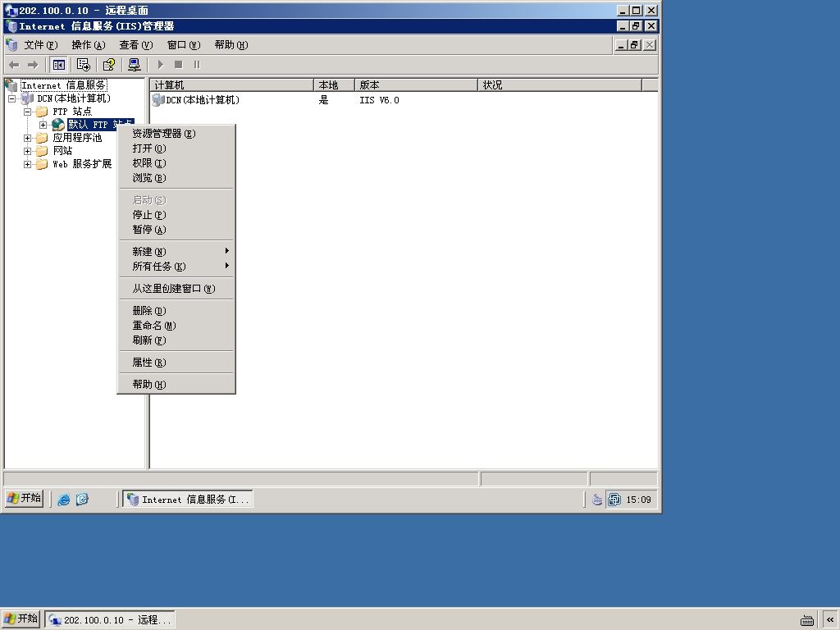Select the 网站 folder in tree
The height and width of the screenshot is (630, 840).
62,151
